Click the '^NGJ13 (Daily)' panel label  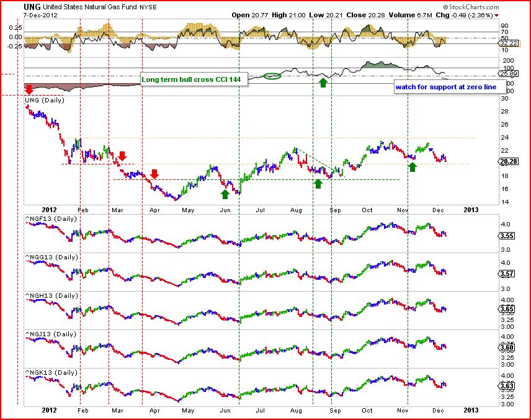pos(51,334)
